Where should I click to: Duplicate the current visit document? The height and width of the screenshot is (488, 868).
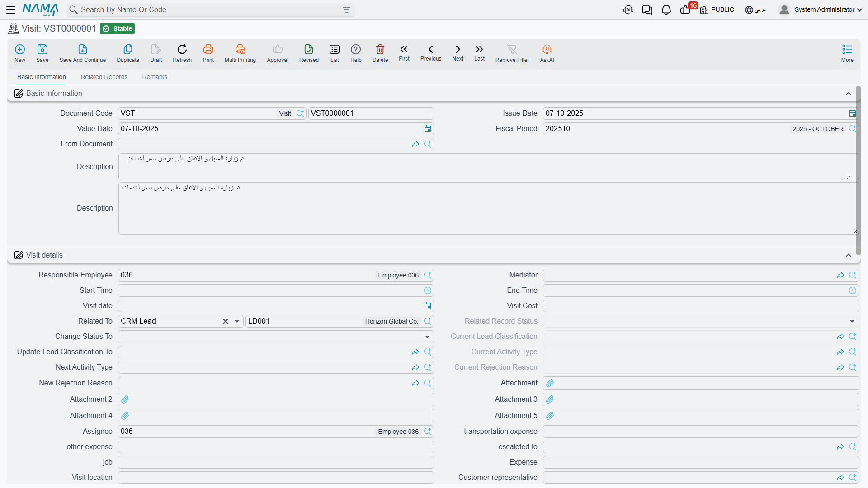[128, 53]
